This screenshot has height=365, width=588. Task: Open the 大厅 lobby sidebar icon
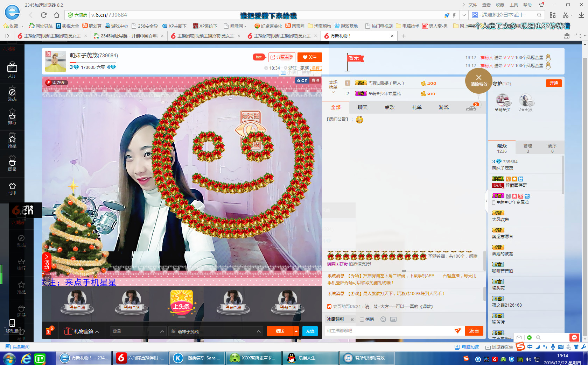(x=12, y=70)
